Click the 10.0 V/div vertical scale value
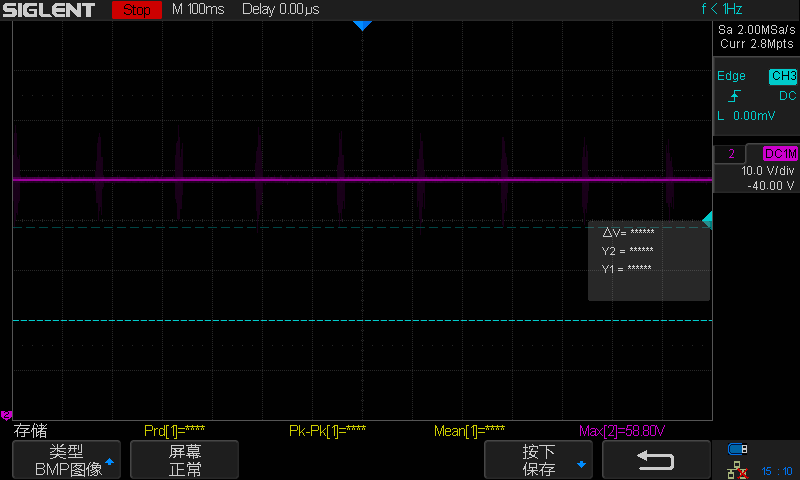 [767, 171]
